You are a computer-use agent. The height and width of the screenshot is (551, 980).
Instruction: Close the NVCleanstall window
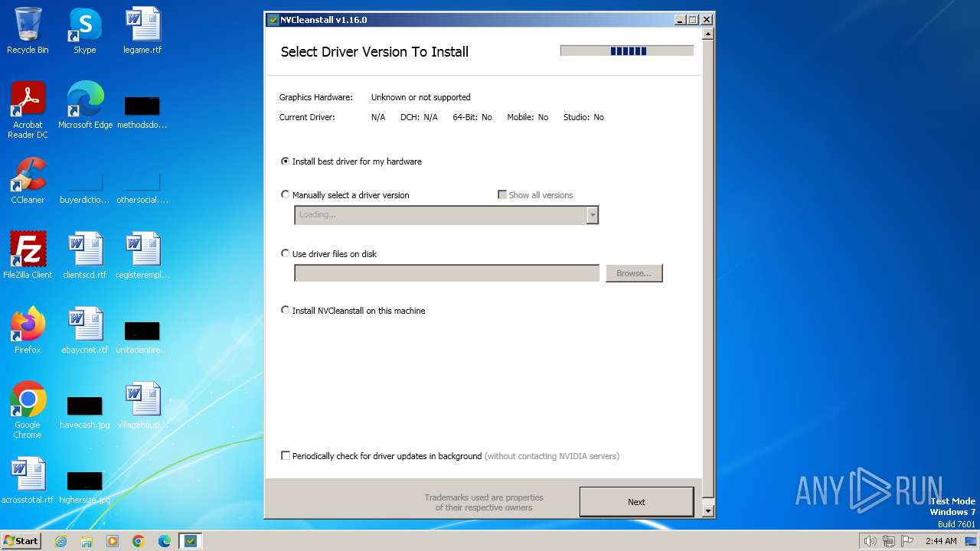(707, 20)
